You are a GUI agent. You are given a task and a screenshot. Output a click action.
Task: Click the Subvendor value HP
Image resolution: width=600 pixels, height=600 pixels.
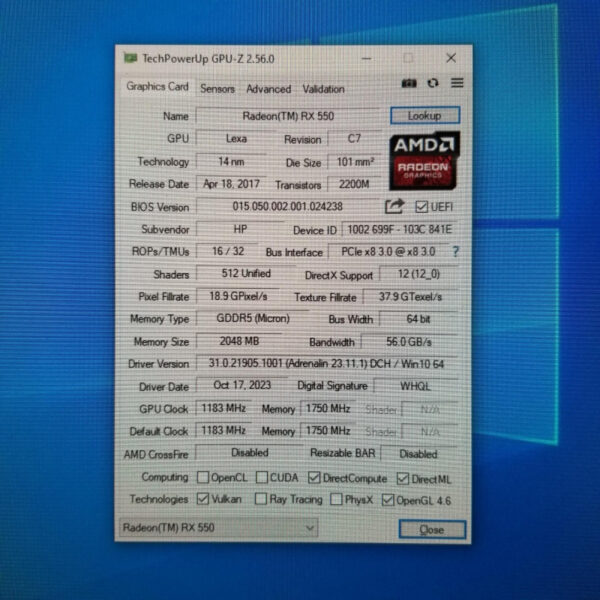coord(240,229)
